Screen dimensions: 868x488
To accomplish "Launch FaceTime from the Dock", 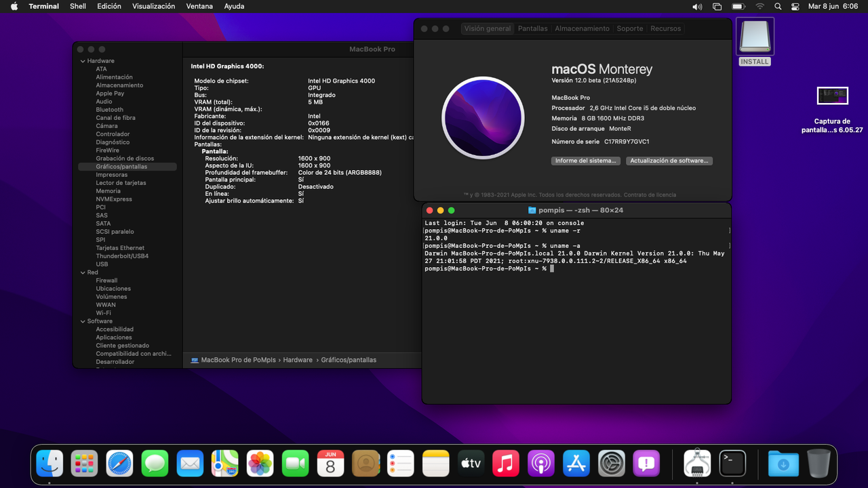I will tap(296, 464).
